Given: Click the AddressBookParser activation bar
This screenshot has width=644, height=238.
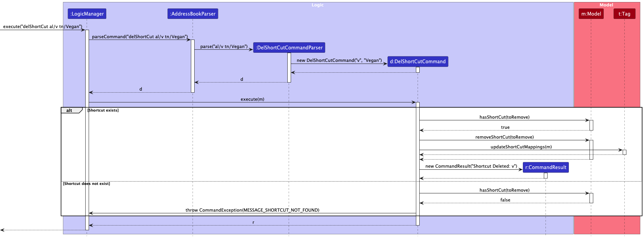Looking at the screenshot, I should [193, 66].
